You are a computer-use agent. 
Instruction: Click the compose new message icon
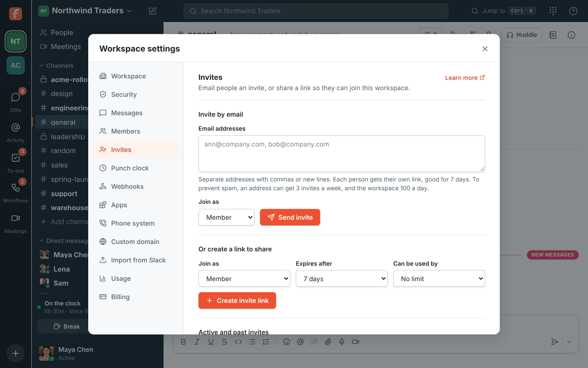pyautogui.click(x=153, y=11)
